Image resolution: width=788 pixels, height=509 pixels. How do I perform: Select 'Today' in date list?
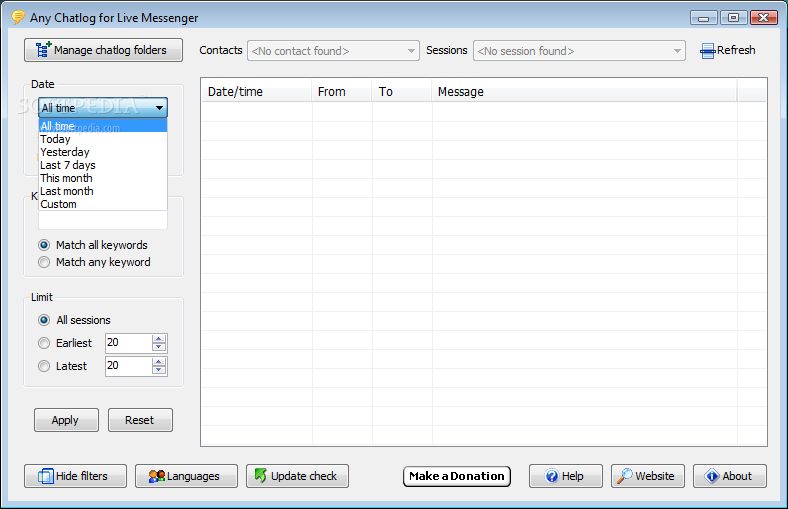(103, 139)
